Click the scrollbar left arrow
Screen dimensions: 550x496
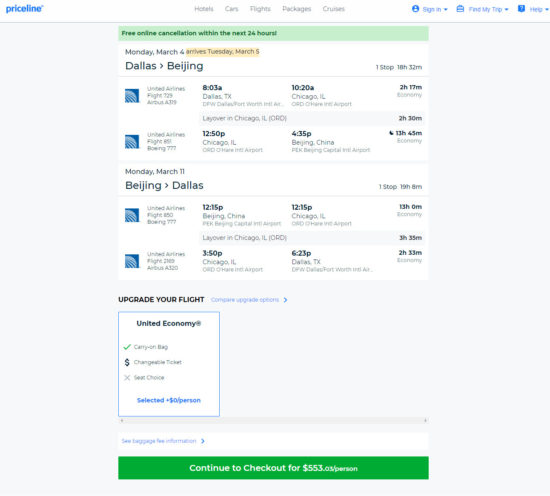(x=122, y=420)
